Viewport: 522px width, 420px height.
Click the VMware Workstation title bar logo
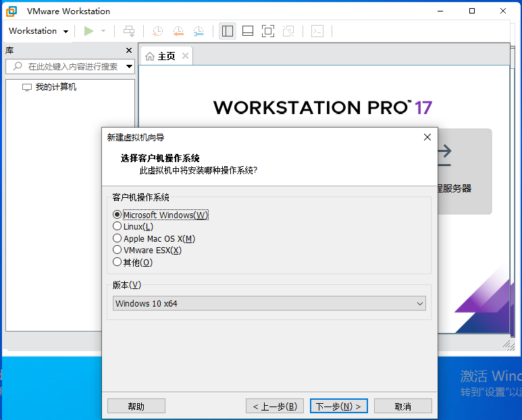click(x=11, y=11)
